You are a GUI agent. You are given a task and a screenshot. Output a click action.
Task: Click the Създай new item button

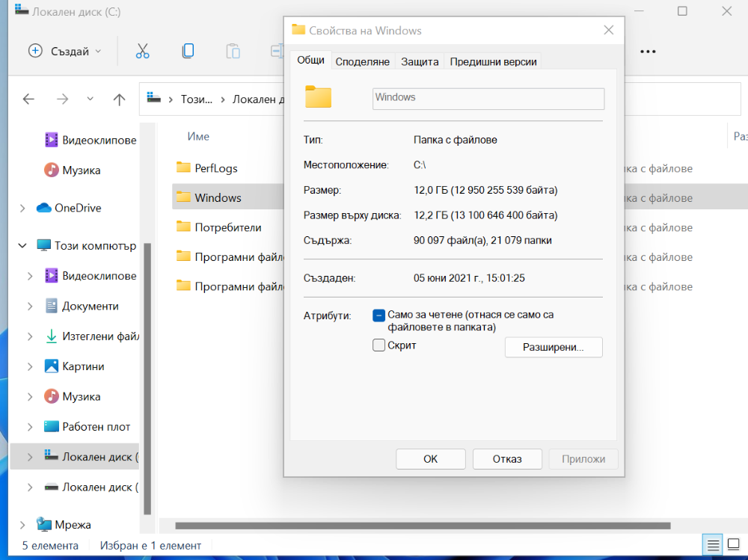(65, 51)
